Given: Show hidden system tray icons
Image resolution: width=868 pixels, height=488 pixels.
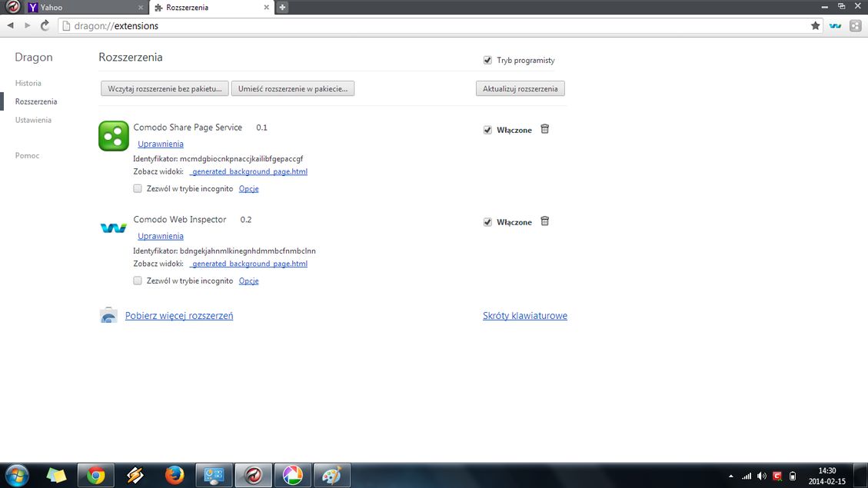Looking at the screenshot, I should pyautogui.click(x=730, y=476).
